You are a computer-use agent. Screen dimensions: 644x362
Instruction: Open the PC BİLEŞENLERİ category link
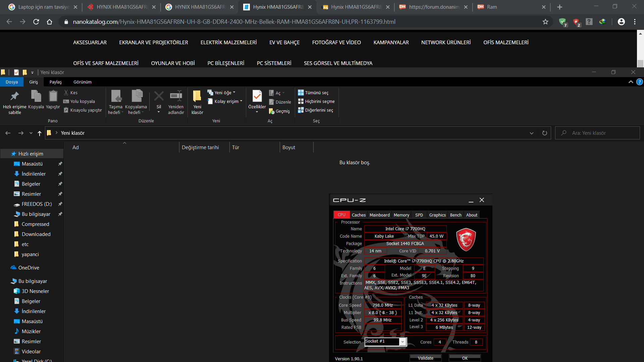226,63
